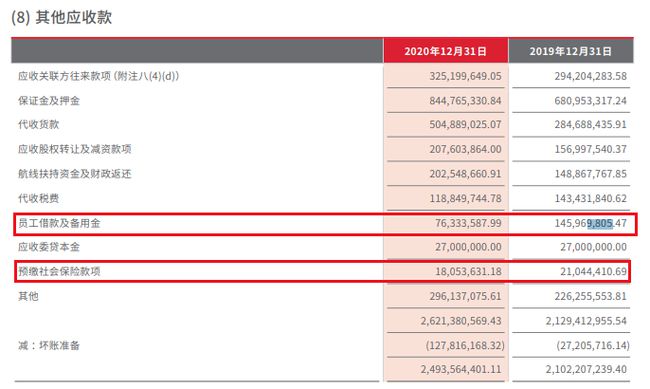Click the 代收税费 row label
The height and width of the screenshot is (389, 650).
39,198
